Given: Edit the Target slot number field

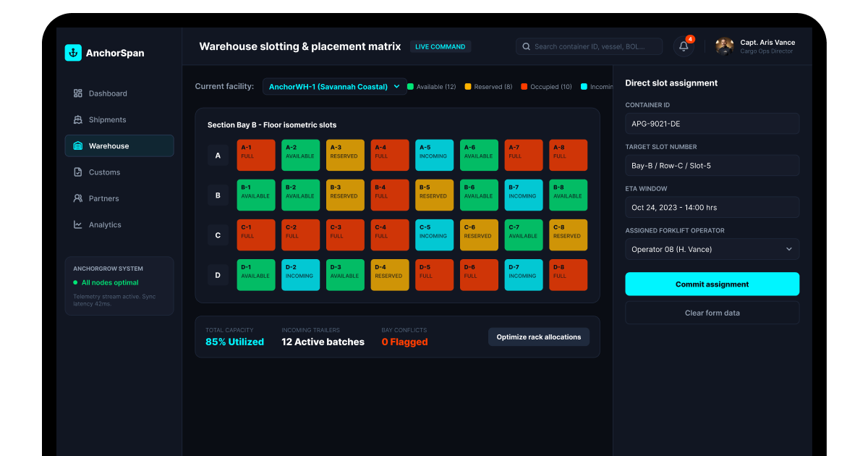Looking at the screenshot, I should click(x=712, y=165).
